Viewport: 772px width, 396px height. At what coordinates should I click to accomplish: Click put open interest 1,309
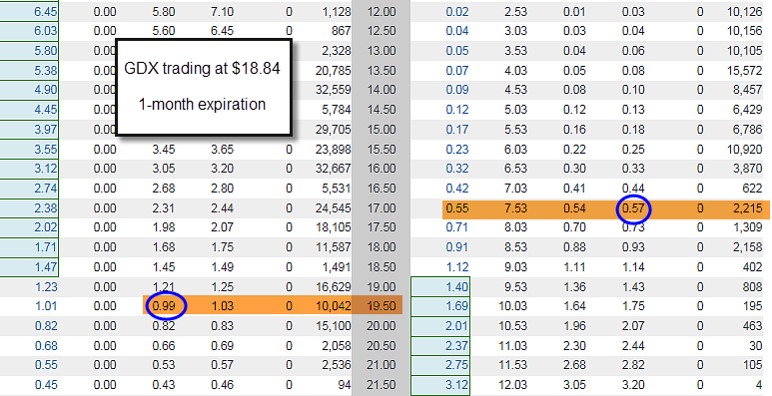point(747,227)
